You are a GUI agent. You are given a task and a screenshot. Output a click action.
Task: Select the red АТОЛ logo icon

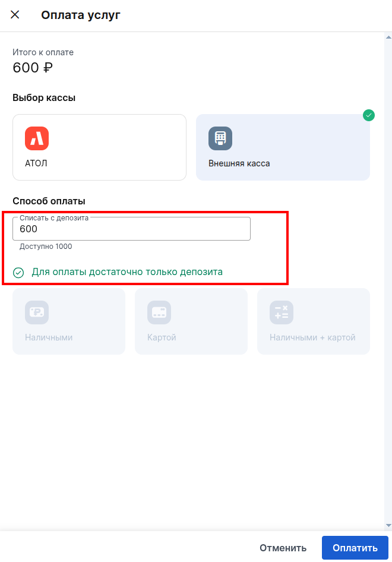coord(37,138)
